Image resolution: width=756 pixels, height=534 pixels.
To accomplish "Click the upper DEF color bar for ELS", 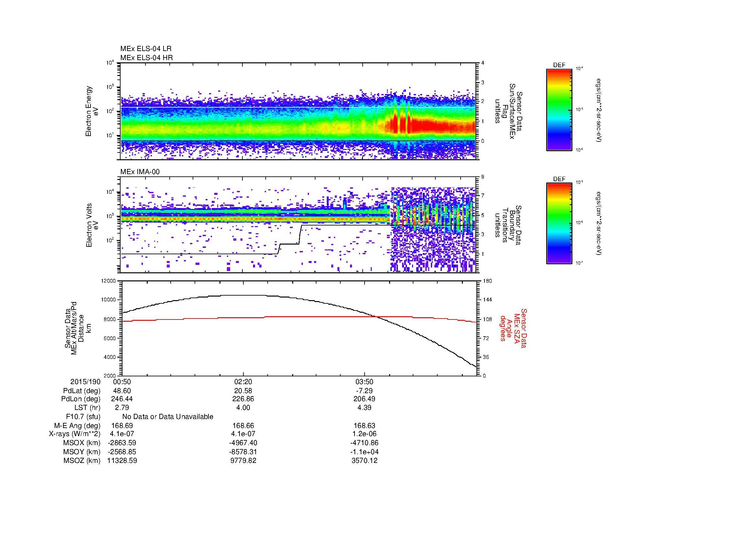I will click(x=559, y=110).
